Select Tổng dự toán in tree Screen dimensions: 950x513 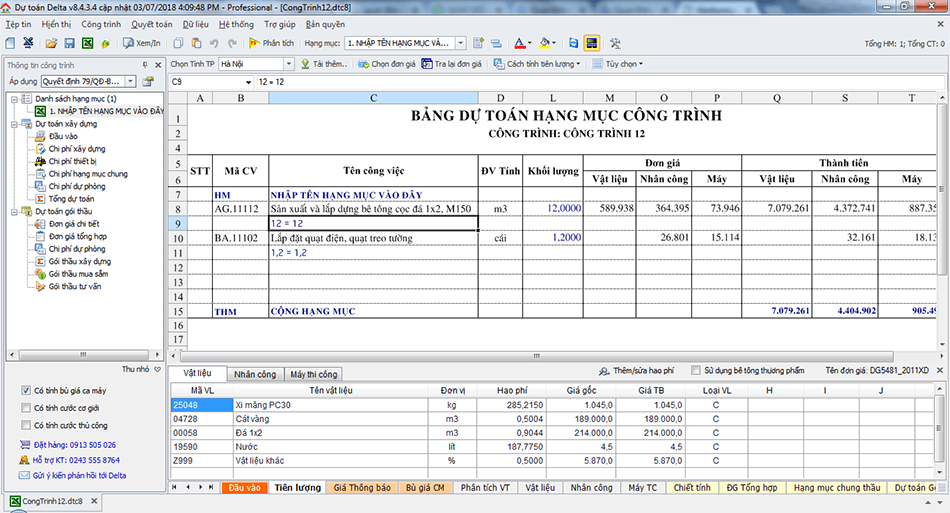coord(69,199)
